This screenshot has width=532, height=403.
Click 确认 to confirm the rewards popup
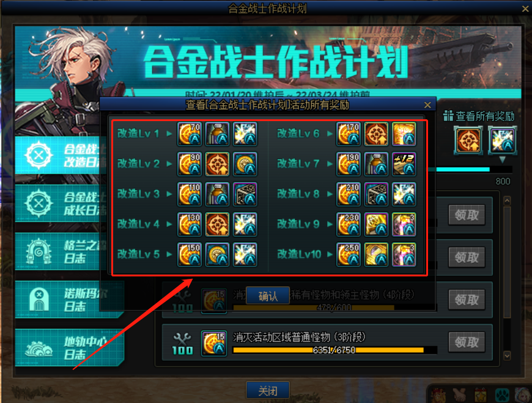click(x=268, y=296)
